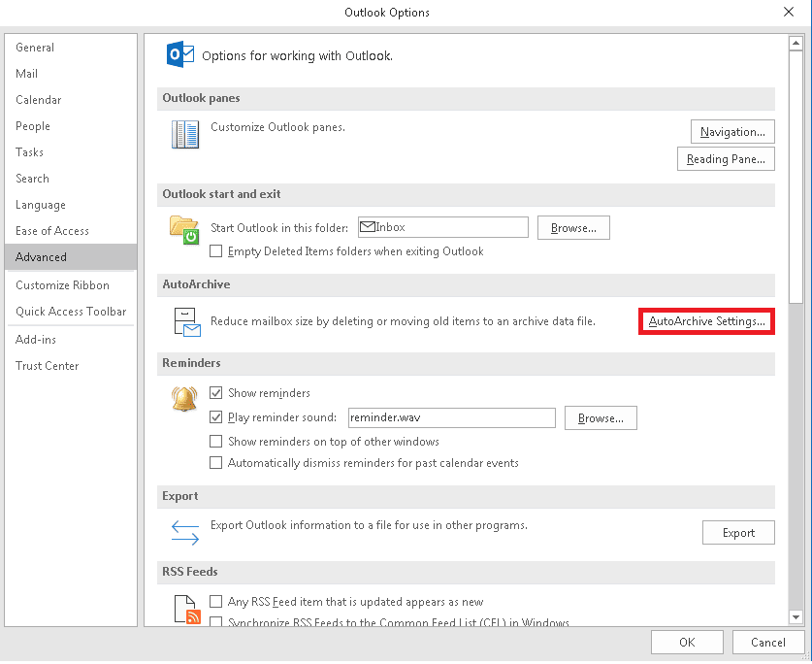Open AutoArchive Settings...
Viewport: 812px width, 664px height.
(706, 321)
